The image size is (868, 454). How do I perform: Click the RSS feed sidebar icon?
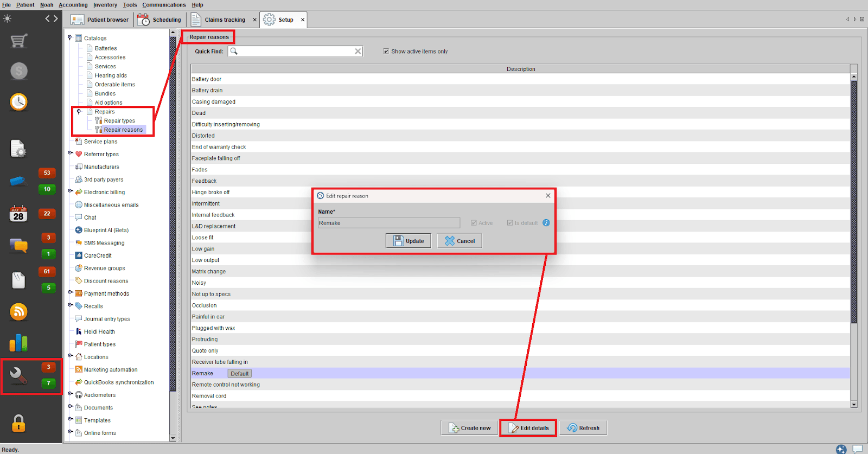coord(18,312)
